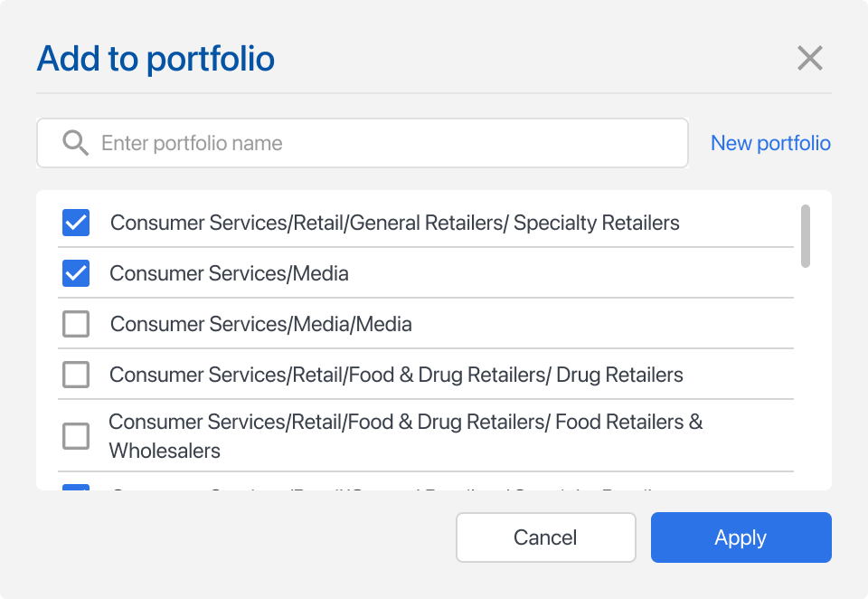
Task: Click the Food Retailers & Wholesalers label text
Action: coord(405,436)
